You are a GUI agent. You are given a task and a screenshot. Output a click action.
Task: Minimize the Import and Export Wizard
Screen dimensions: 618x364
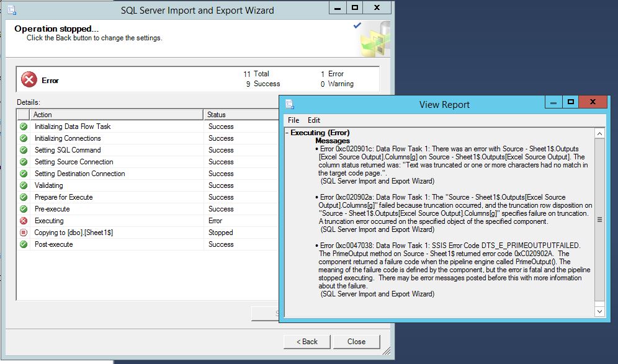point(338,8)
